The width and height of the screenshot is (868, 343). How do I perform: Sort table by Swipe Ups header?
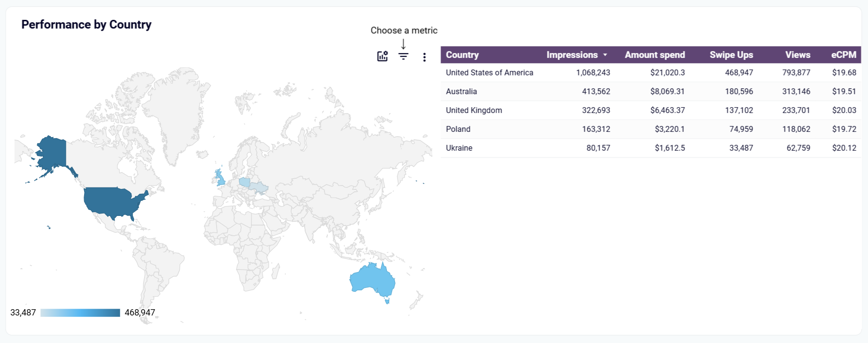click(731, 55)
